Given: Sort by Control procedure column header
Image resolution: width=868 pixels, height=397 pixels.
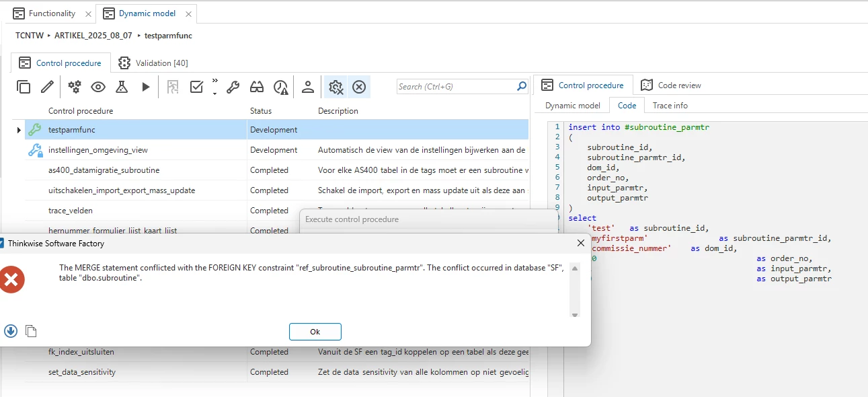Looking at the screenshot, I should pos(81,110).
